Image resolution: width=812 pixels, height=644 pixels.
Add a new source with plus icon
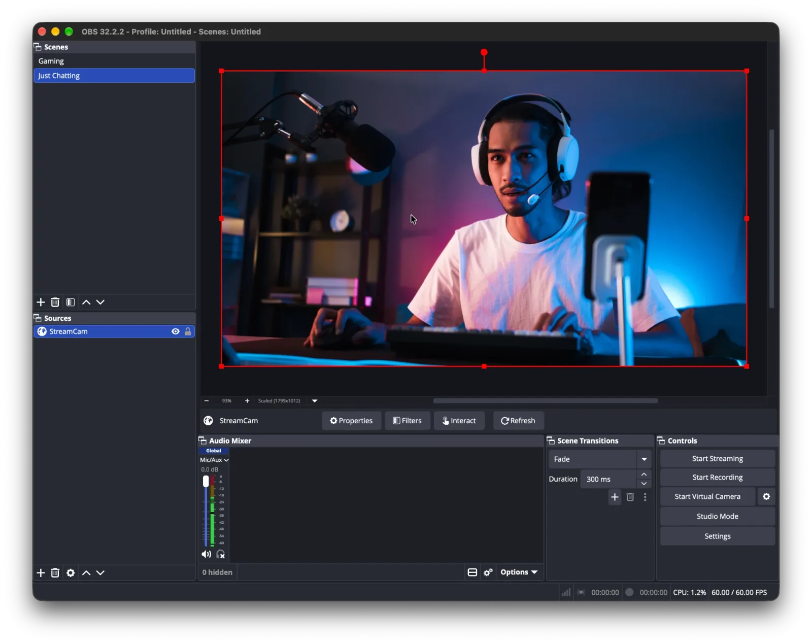(x=41, y=573)
